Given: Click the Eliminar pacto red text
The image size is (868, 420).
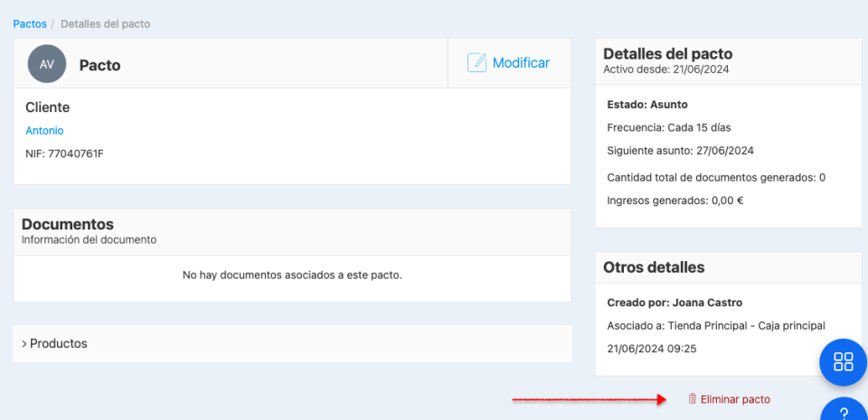Looking at the screenshot, I should tap(735, 398).
